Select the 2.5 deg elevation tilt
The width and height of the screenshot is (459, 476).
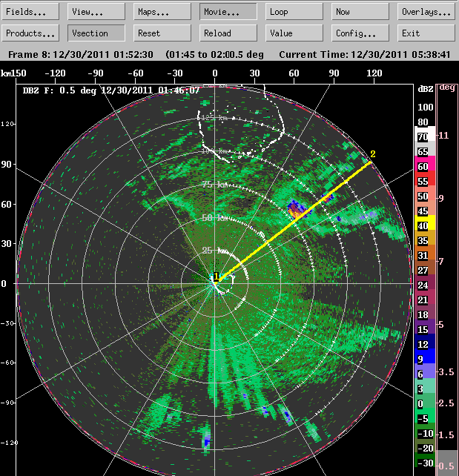tap(446, 403)
